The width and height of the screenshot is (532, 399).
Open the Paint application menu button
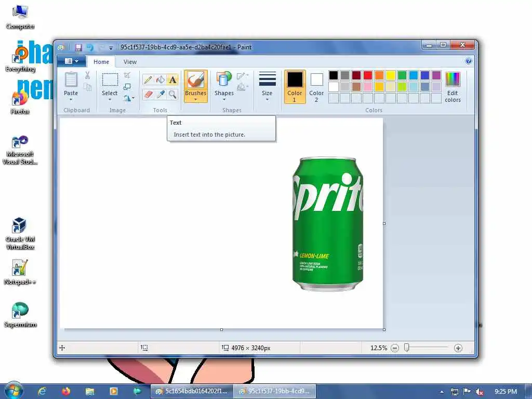(x=72, y=61)
